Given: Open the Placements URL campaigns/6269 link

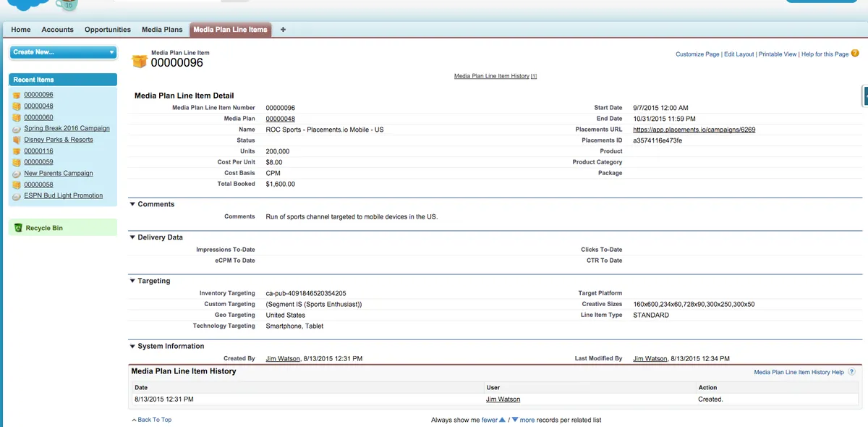Looking at the screenshot, I should (694, 130).
